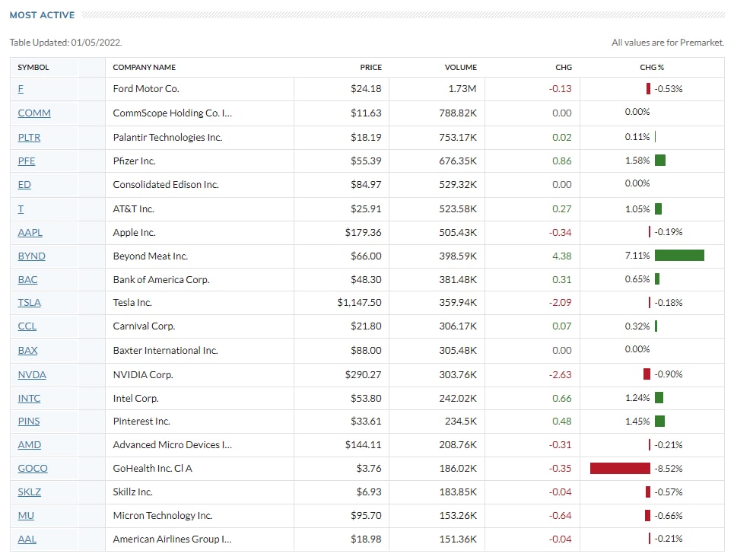Select the Beyond Meat Inc. name cell
Viewport: 734px width, 560px height.
click(x=151, y=256)
